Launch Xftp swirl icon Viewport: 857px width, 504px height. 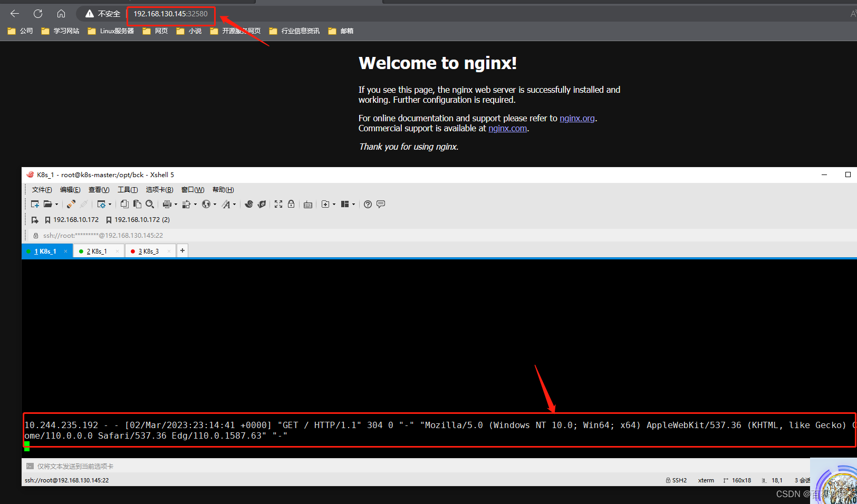[x=249, y=204]
